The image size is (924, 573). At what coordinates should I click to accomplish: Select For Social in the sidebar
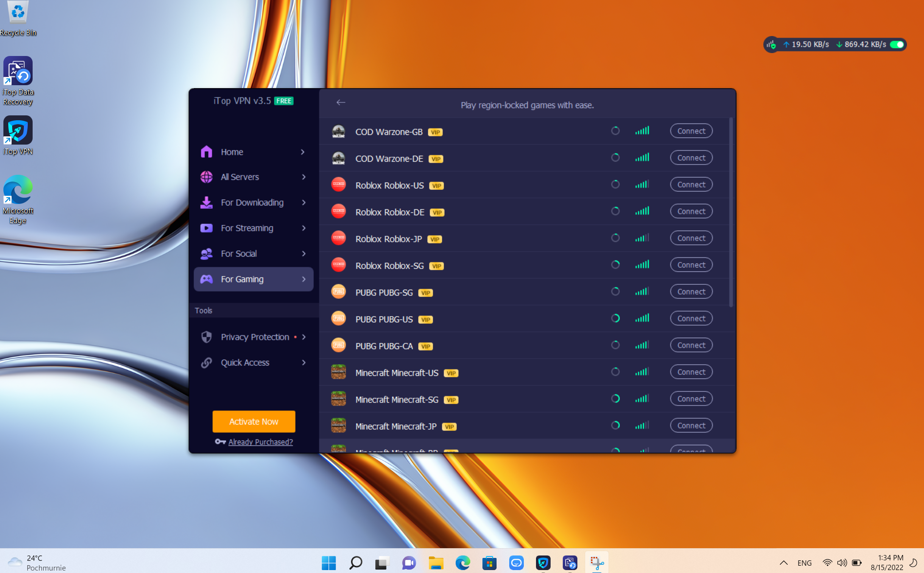point(254,254)
